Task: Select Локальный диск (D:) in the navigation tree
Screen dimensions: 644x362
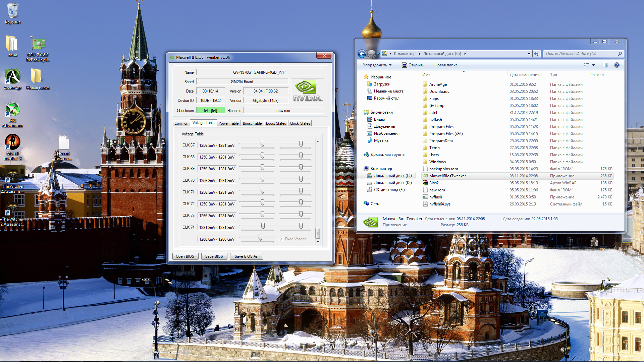Action: point(392,183)
